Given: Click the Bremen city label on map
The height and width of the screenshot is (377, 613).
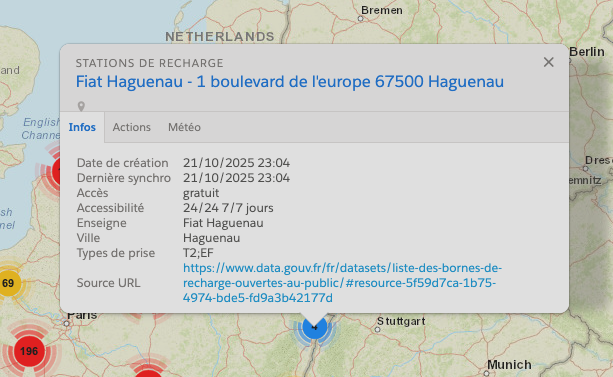Looking at the screenshot, I should click(x=382, y=10).
